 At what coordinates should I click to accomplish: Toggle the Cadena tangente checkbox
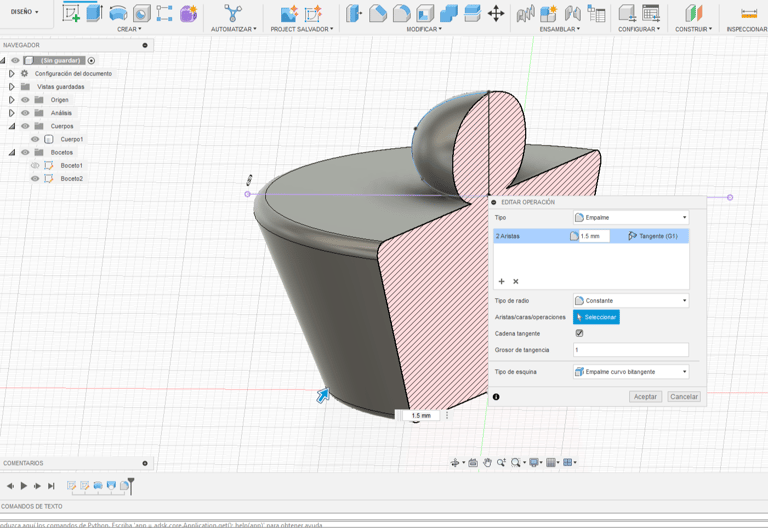[579, 333]
